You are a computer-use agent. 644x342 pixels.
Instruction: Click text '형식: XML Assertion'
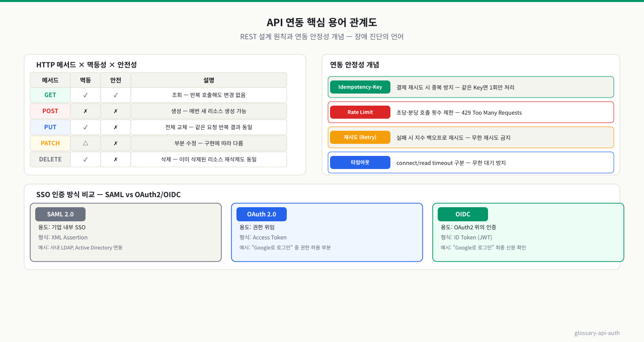click(x=63, y=237)
